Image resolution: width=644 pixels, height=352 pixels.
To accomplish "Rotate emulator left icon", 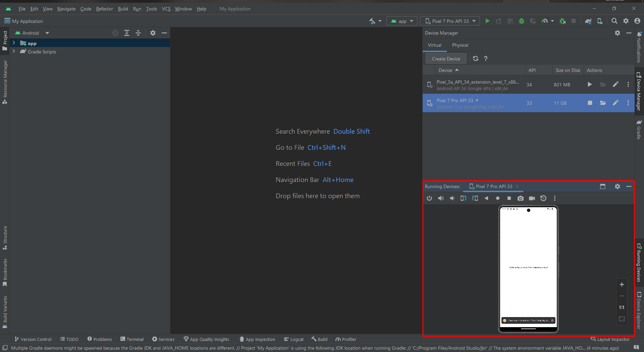I will click(x=464, y=198).
